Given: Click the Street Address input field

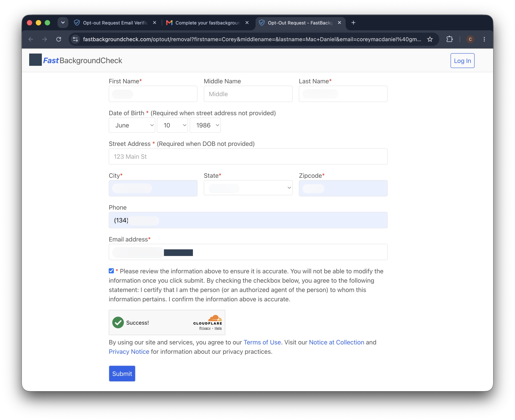Looking at the screenshot, I should (248, 157).
